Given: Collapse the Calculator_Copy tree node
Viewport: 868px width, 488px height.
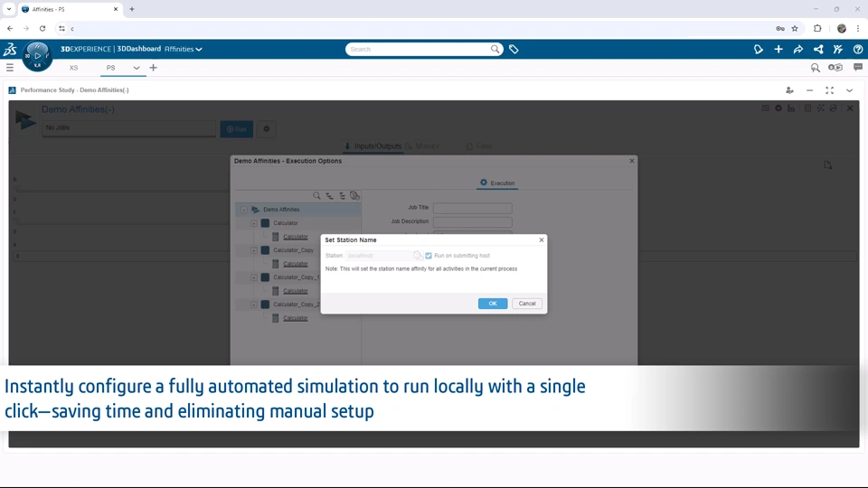Looking at the screenshot, I should 253,250.
